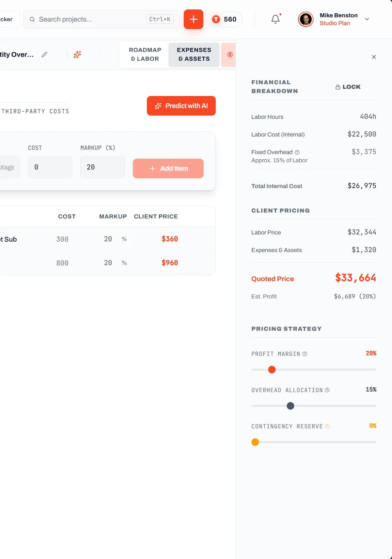Click Fixed Overhead $3,375 value
This screenshot has height=559, width=392.
(x=364, y=152)
